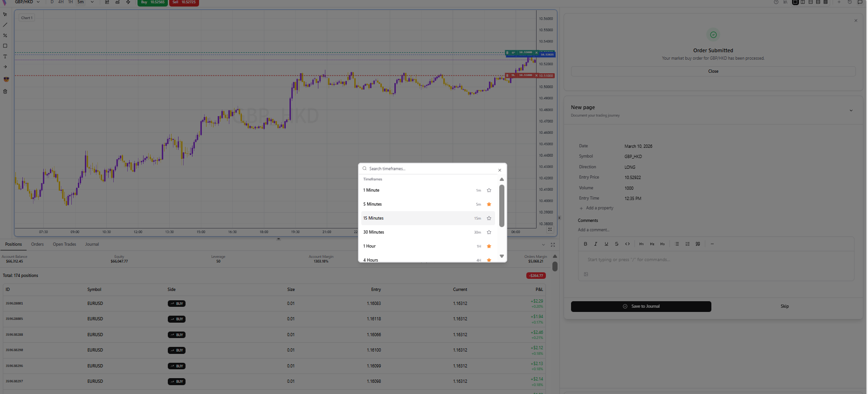Choose 30 Minutes from timeframe list

tap(374, 232)
